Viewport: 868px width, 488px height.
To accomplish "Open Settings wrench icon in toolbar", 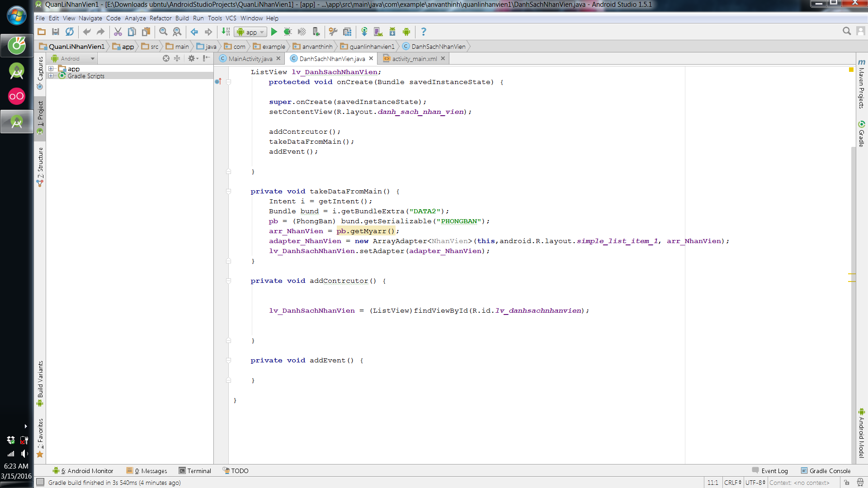I will [333, 32].
